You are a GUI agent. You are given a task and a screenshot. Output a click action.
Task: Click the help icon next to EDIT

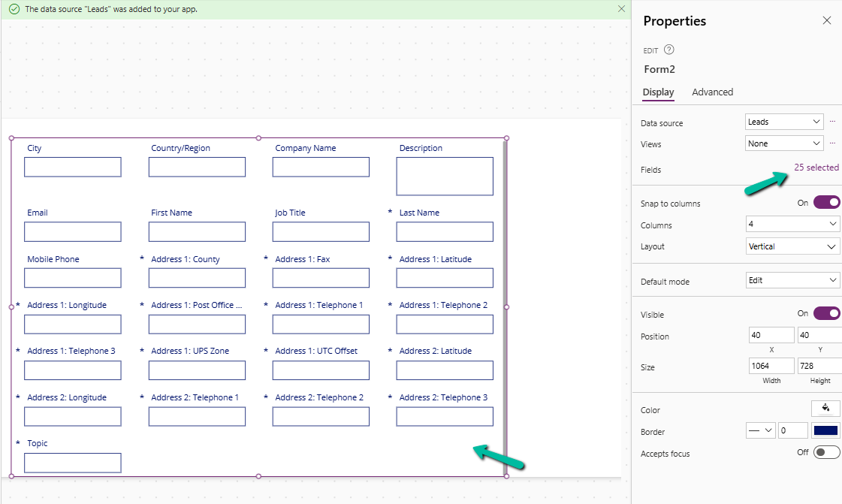(669, 50)
